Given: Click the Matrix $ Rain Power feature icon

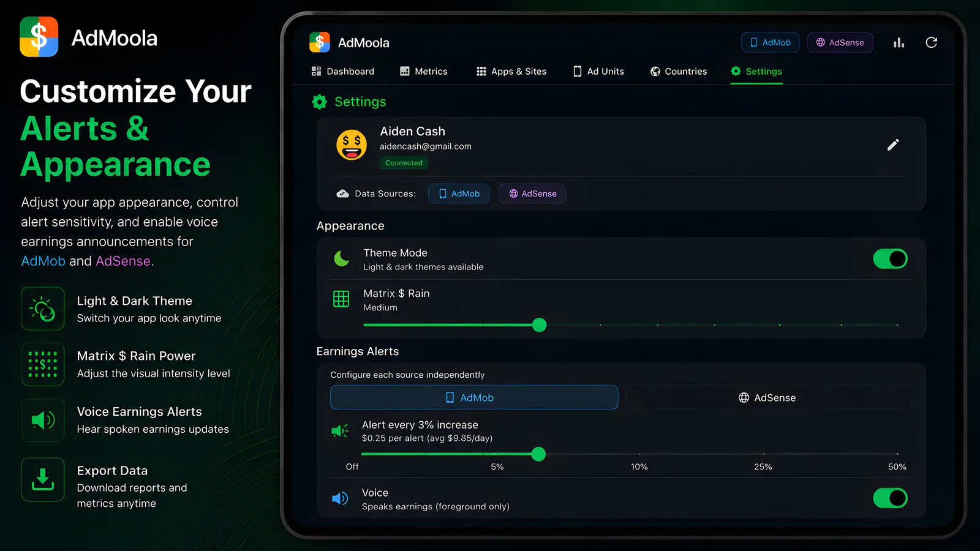Looking at the screenshot, I should point(43,364).
